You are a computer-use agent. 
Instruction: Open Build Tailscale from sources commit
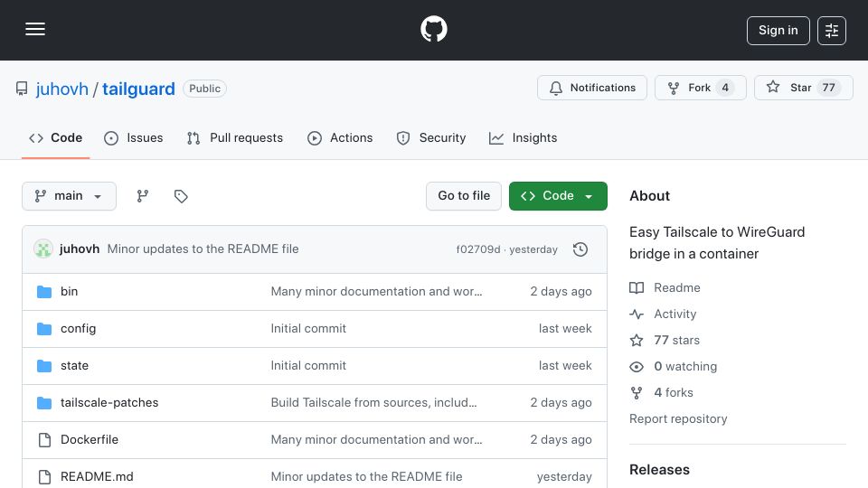point(373,403)
